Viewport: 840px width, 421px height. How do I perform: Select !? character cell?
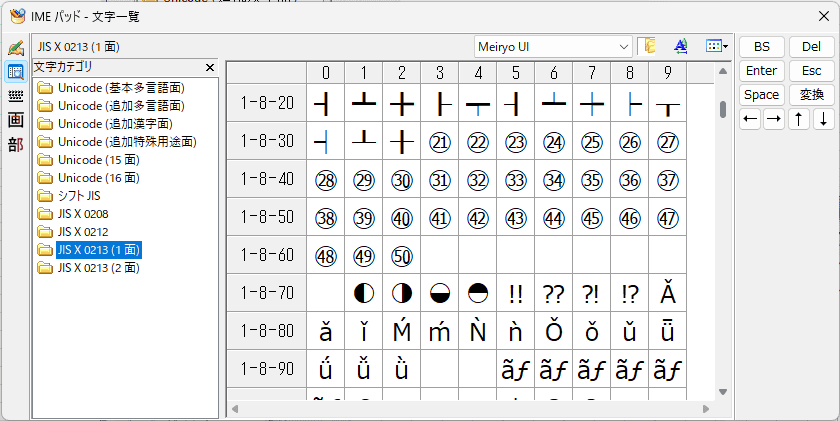(629, 293)
